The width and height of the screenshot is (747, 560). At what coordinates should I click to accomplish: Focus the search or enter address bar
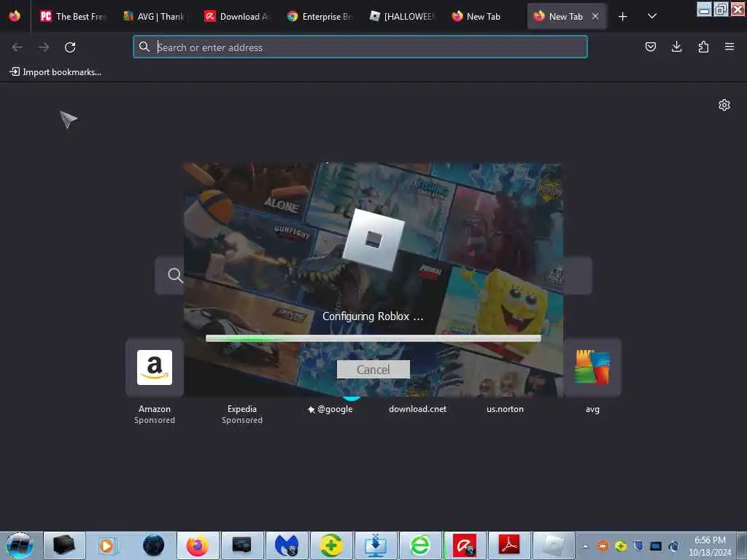[x=360, y=47]
